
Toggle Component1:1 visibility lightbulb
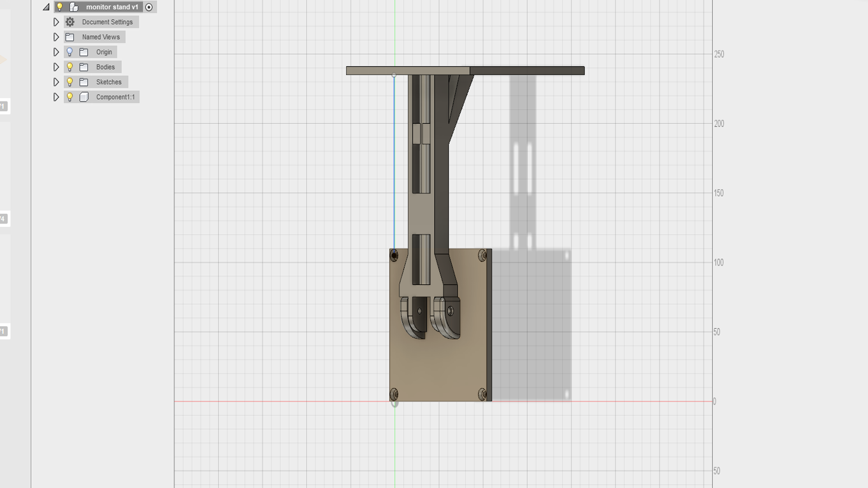tap(70, 97)
